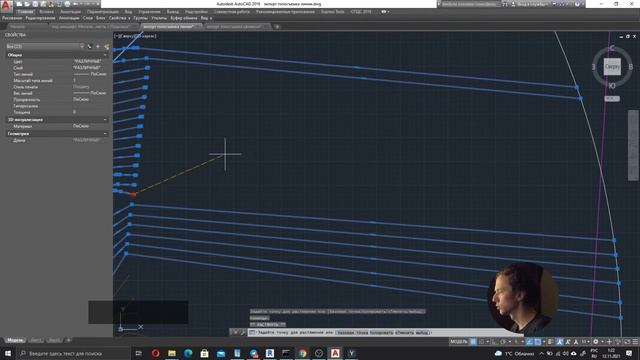This screenshot has width=640, height=360.
Task: Click the С (north) label on ViewCube compass
Action: point(612,48)
